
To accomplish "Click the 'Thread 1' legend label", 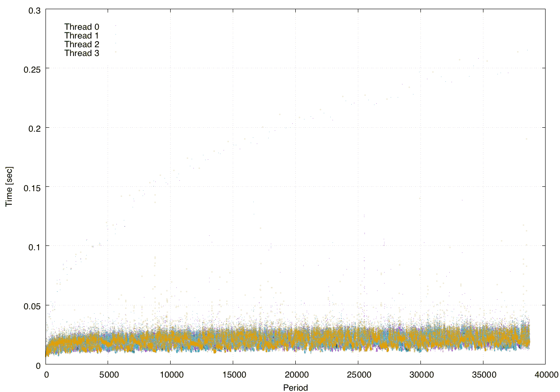I will tap(82, 35).
